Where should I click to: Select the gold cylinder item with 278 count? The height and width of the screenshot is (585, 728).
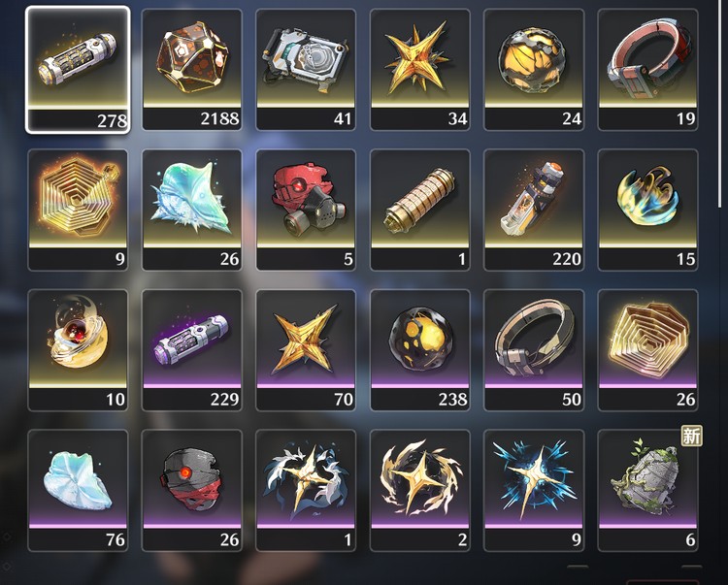click(78, 70)
